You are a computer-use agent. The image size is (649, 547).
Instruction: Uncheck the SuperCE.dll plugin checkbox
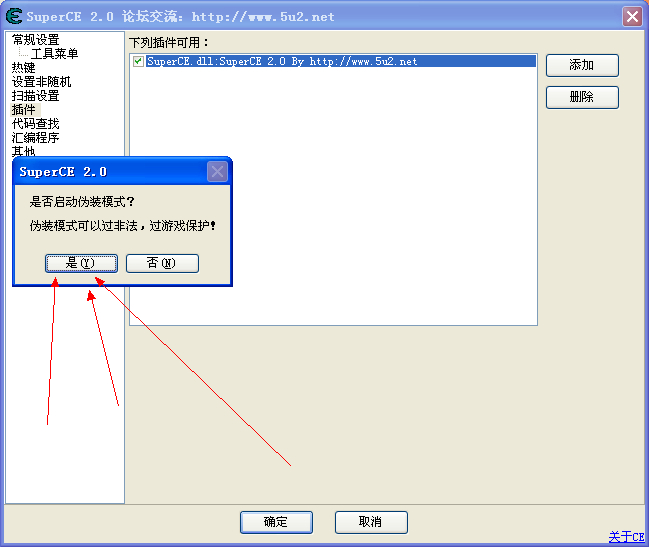138,61
